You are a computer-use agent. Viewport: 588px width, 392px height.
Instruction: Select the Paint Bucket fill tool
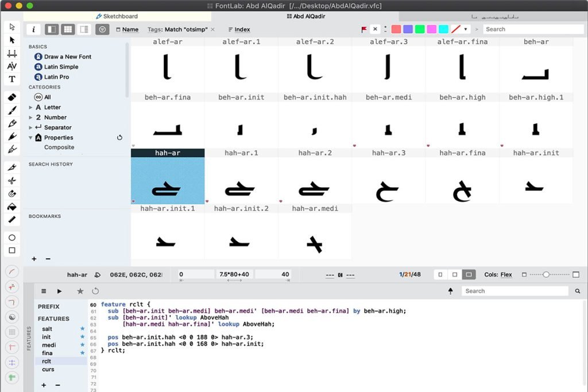[12, 207]
